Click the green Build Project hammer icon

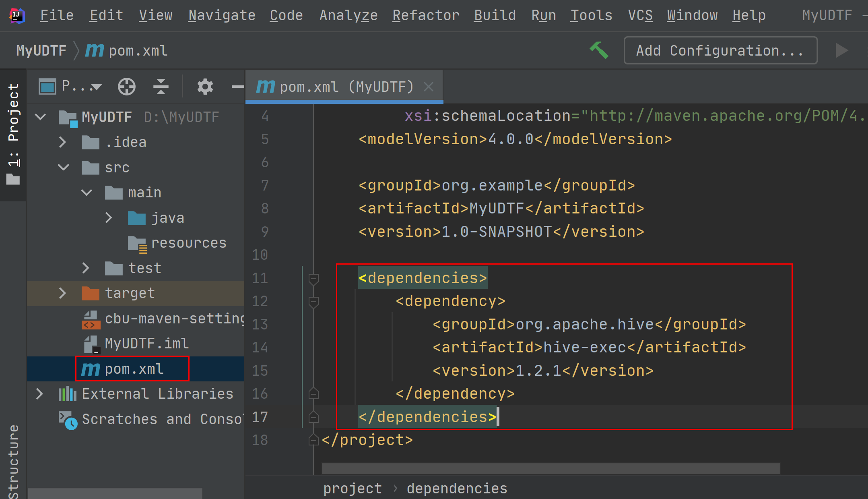(x=599, y=51)
